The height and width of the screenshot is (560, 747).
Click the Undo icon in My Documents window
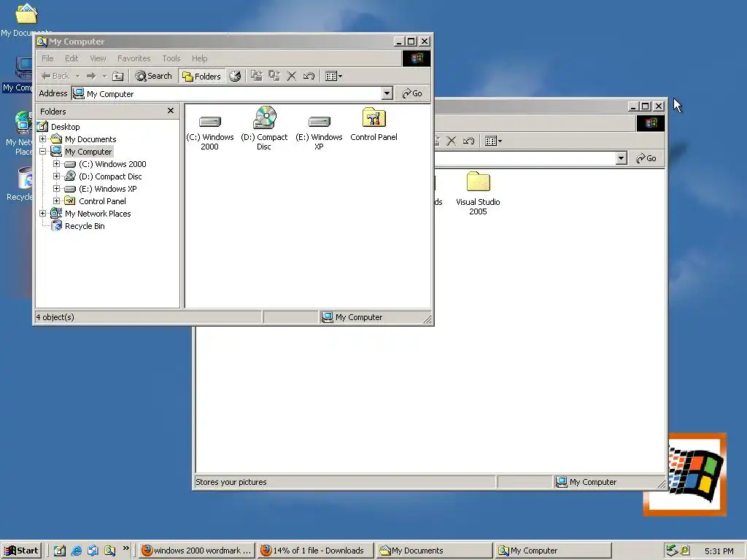469,141
